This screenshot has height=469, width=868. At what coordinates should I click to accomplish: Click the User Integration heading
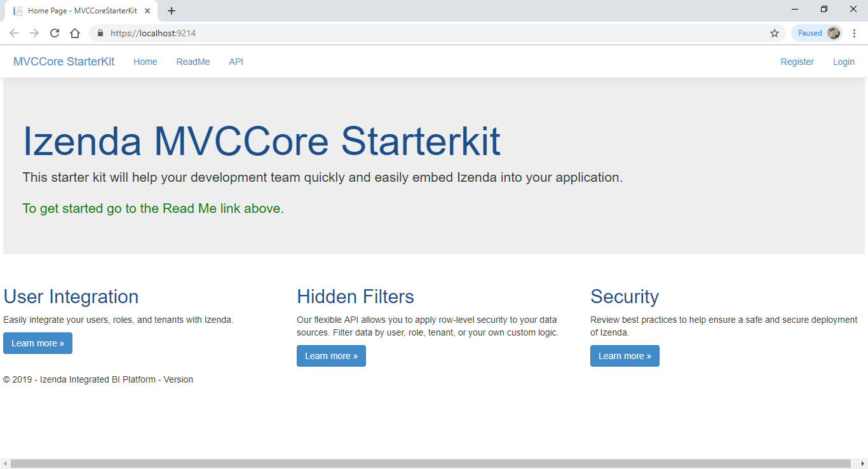coord(71,297)
